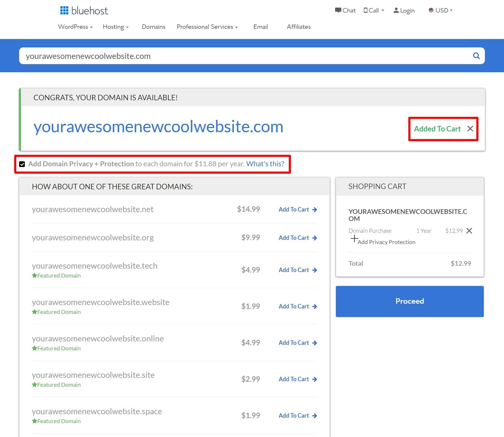Add yourawesomenewcoolwebsite.org to the cart
Screen dimensions: 504x437
[x=294, y=237]
